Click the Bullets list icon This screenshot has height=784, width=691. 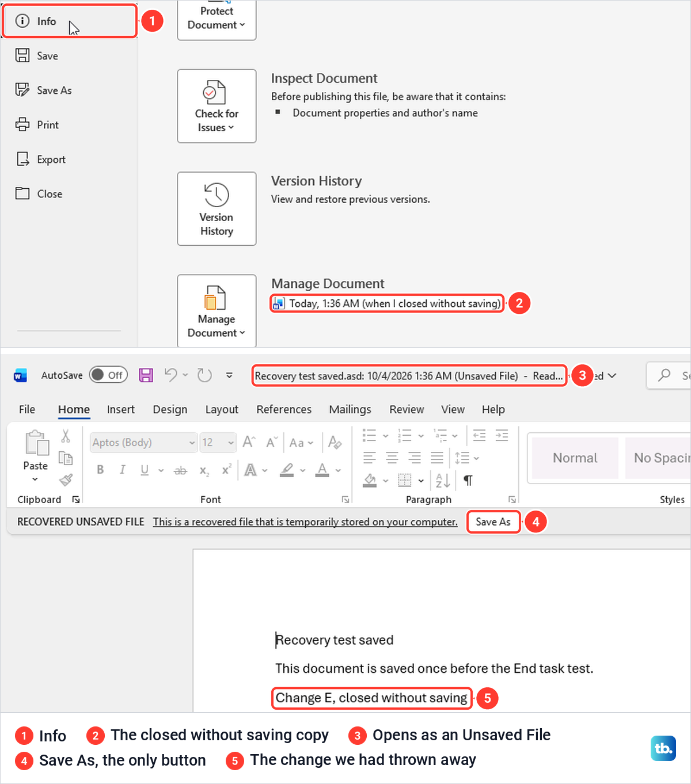click(x=369, y=435)
